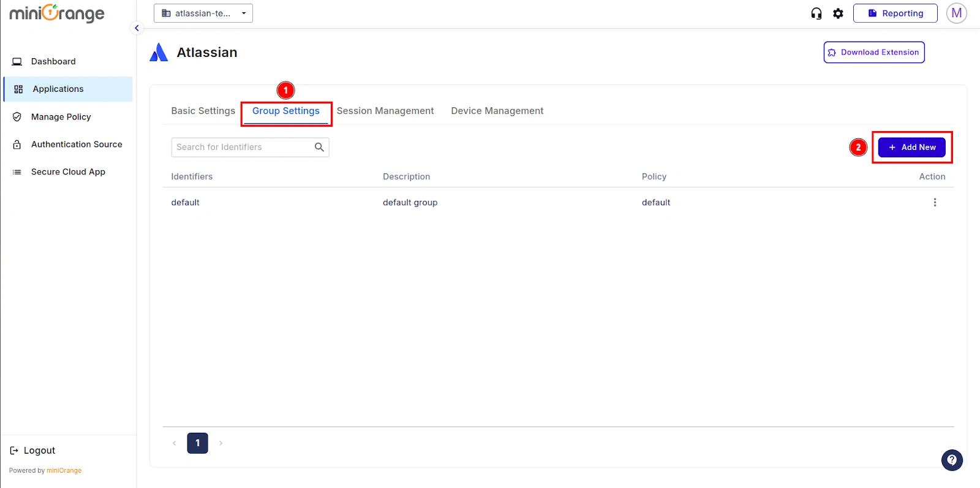Viewport: 980px width, 488px height.
Task: Switch to the Basic Settings tab
Action: 203,111
